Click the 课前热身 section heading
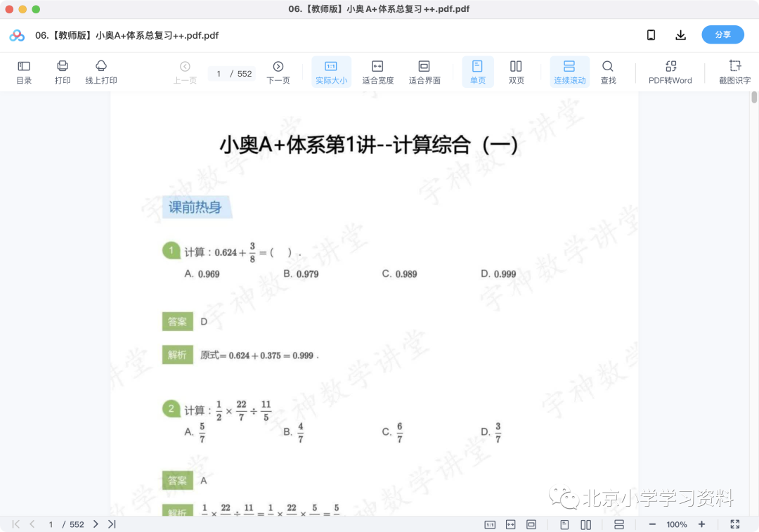The width and height of the screenshot is (759, 532). (x=196, y=207)
